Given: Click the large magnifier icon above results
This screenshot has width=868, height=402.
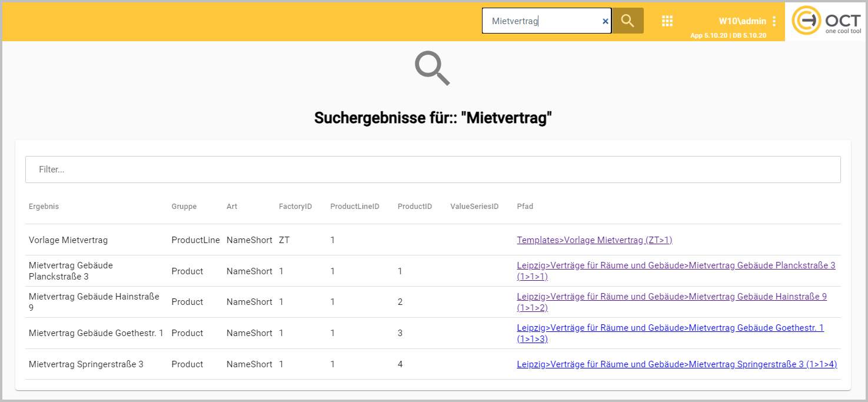Looking at the screenshot, I should [x=433, y=68].
